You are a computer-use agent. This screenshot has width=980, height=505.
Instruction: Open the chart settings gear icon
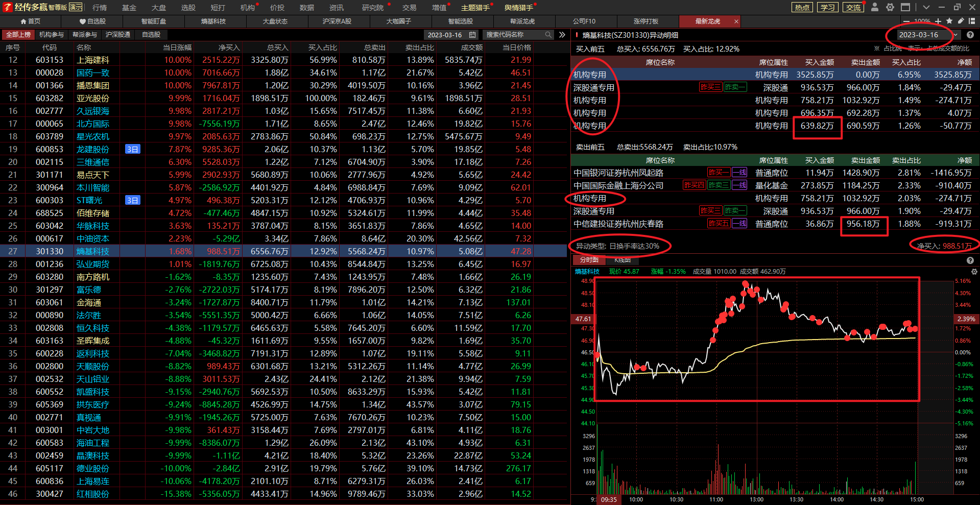coord(974,272)
